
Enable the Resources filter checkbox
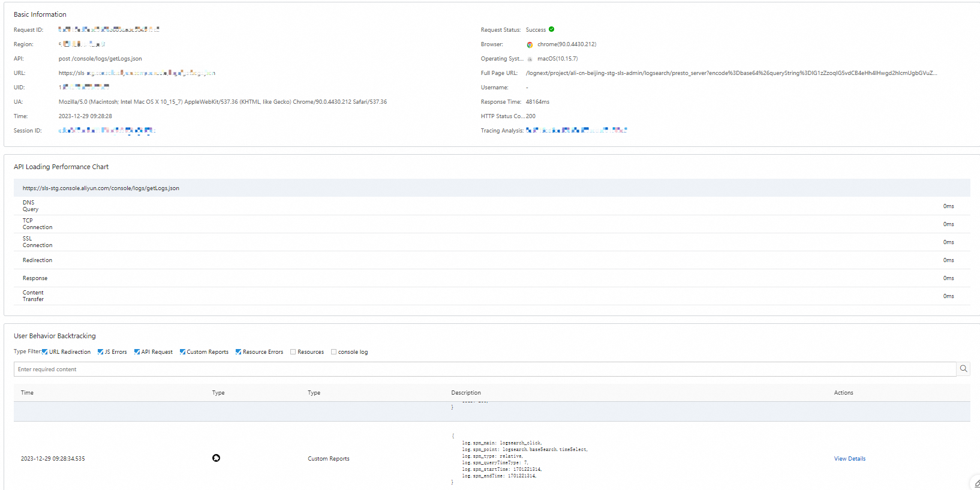click(x=293, y=352)
